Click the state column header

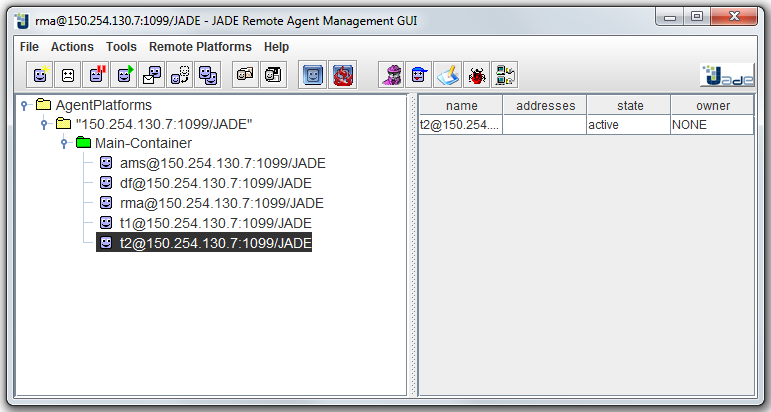pyautogui.click(x=629, y=105)
